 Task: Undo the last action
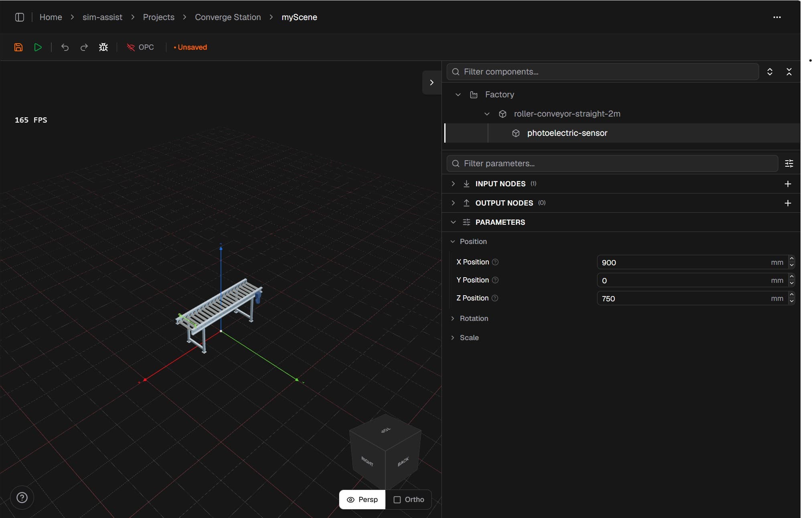point(65,47)
